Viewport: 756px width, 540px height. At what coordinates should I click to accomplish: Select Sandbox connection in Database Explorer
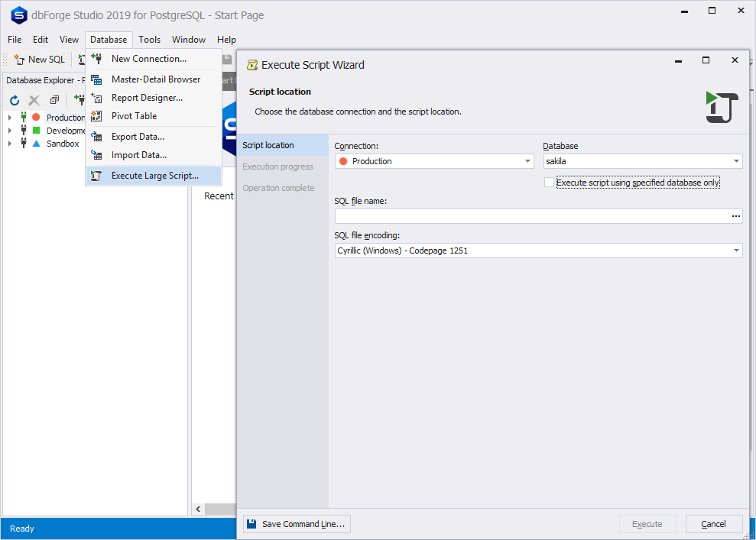[63, 144]
